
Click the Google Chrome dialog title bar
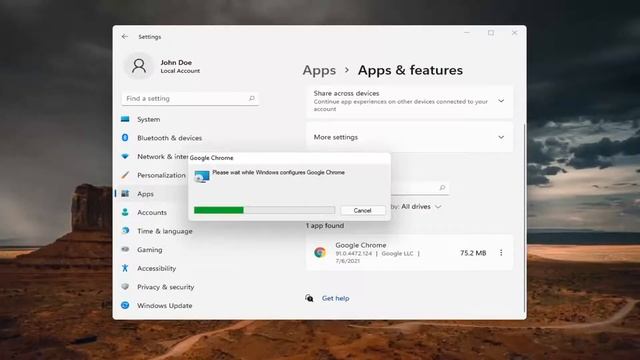pyautogui.click(x=289, y=158)
